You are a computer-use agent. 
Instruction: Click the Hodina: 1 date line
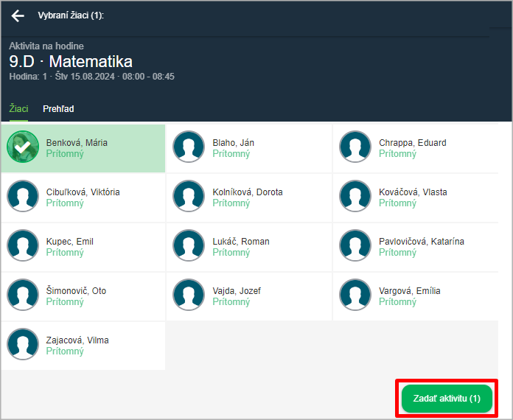click(91, 77)
